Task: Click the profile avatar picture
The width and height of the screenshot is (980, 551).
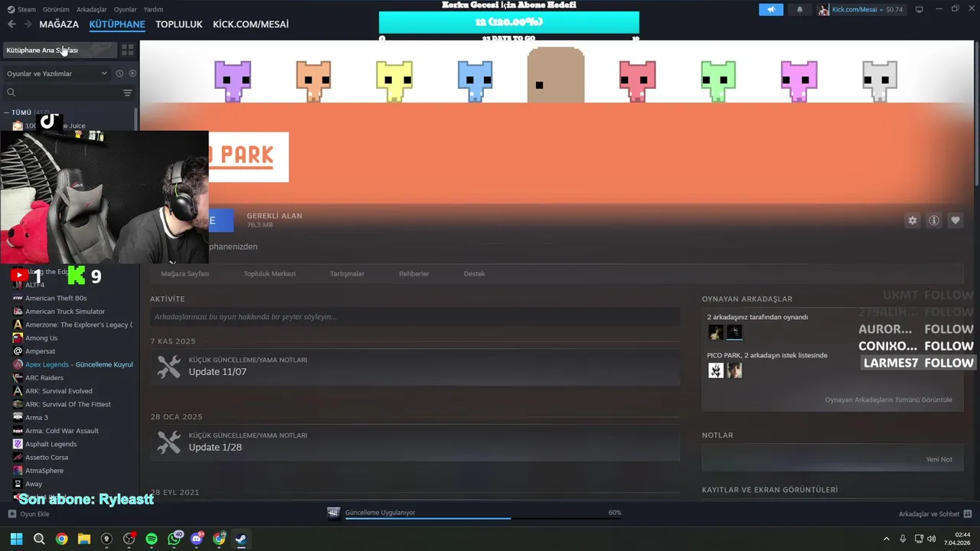Action: pos(824,10)
